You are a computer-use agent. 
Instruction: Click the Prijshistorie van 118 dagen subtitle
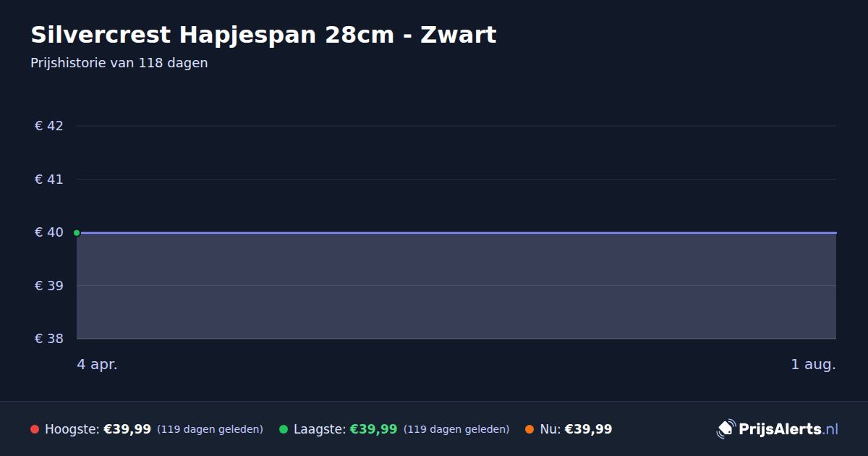click(119, 63)
